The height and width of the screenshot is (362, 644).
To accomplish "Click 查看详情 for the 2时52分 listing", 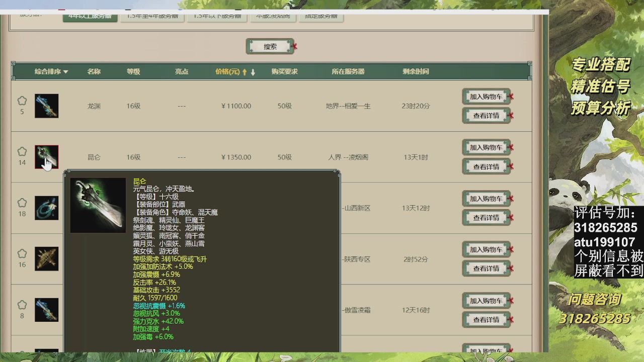I will (x=486, y=269).
